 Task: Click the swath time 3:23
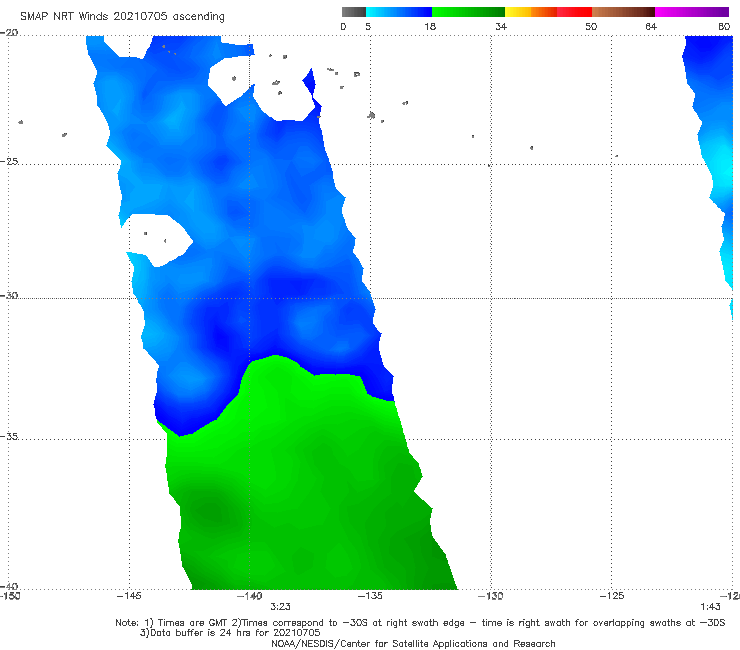point(280,607)
